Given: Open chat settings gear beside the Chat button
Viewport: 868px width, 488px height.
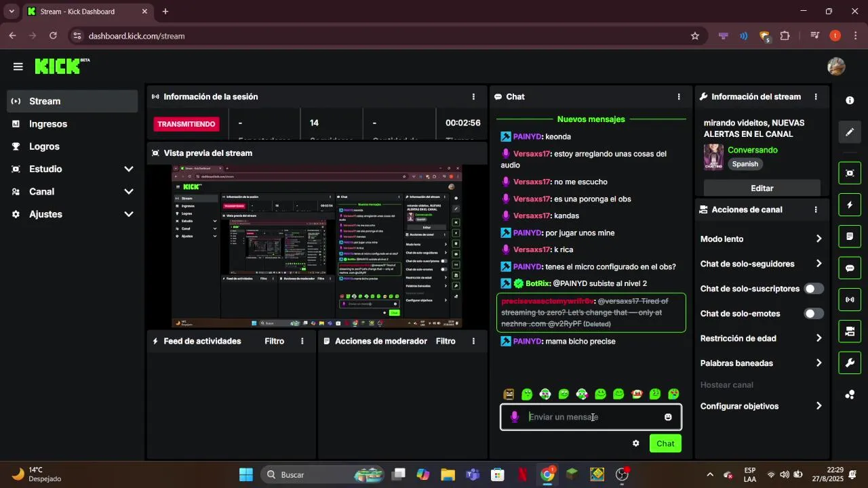Looking at the screenshot, I should [x=636, y=443].
